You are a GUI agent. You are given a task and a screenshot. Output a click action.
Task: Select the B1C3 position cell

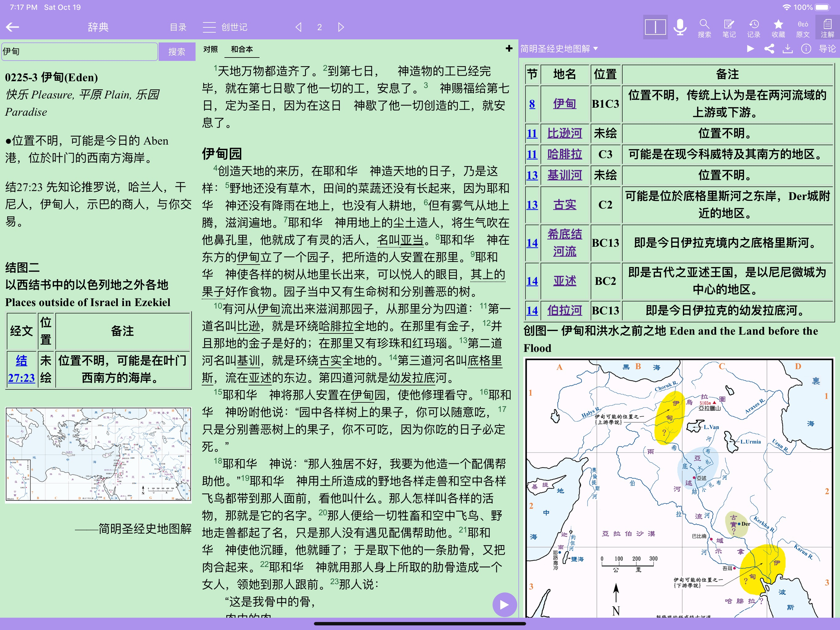click(605, 104)
